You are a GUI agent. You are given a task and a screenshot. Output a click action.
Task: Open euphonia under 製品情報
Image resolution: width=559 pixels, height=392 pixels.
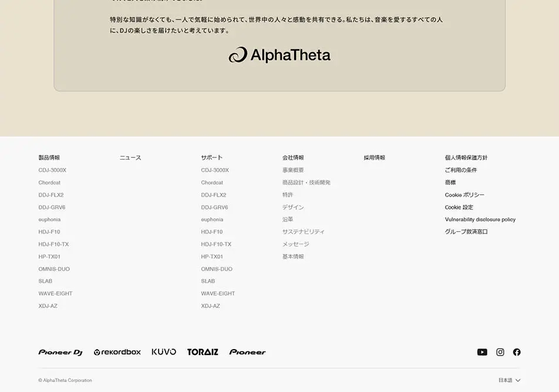49,219
